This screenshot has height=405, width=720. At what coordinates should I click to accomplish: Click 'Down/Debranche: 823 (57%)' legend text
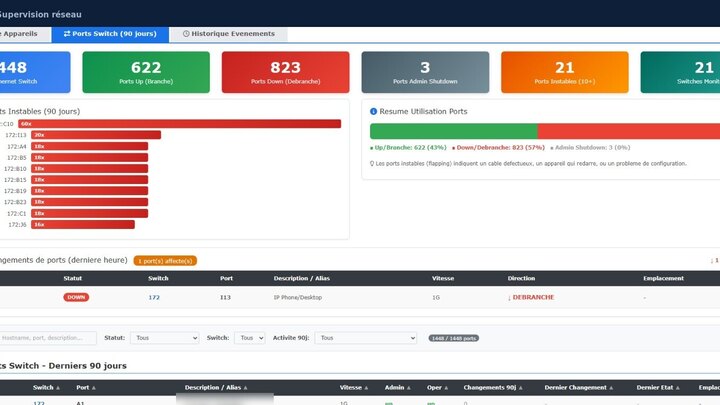pyautogui.click(x=498, y=148)
